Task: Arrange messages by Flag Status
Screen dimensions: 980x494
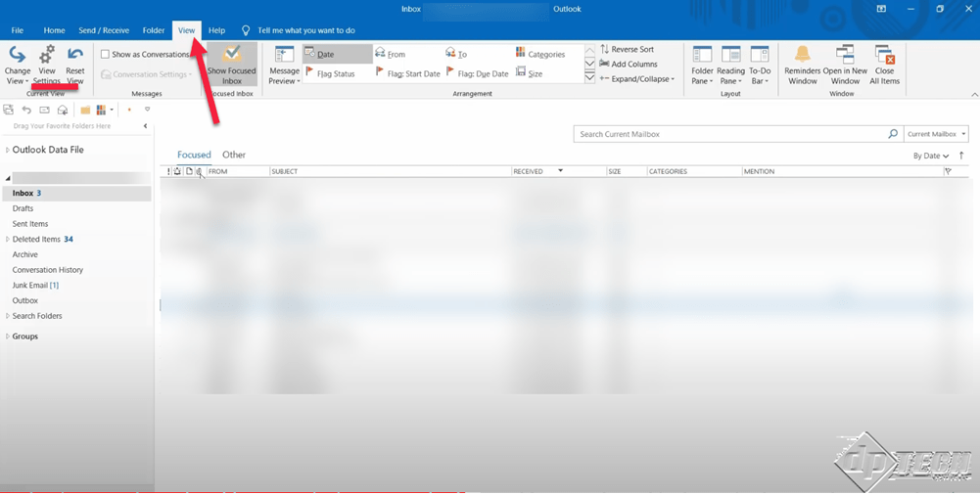Action: [x=330, y=73]
